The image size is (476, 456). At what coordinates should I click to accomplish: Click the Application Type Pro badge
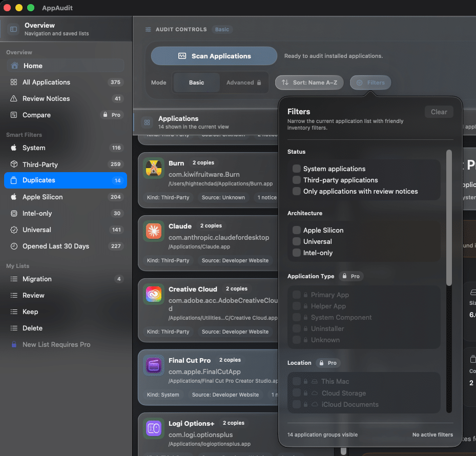tap(351, 276)
